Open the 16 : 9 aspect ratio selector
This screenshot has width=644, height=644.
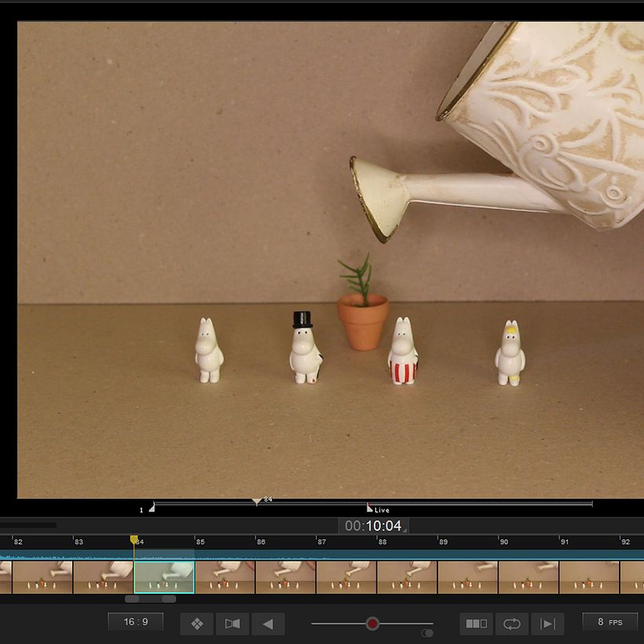(136, 622)
